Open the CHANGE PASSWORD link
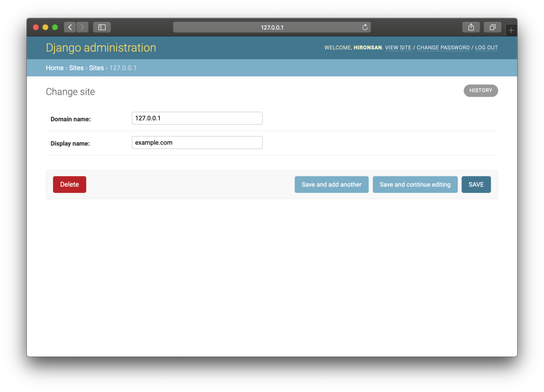 (x=443, y=48)
